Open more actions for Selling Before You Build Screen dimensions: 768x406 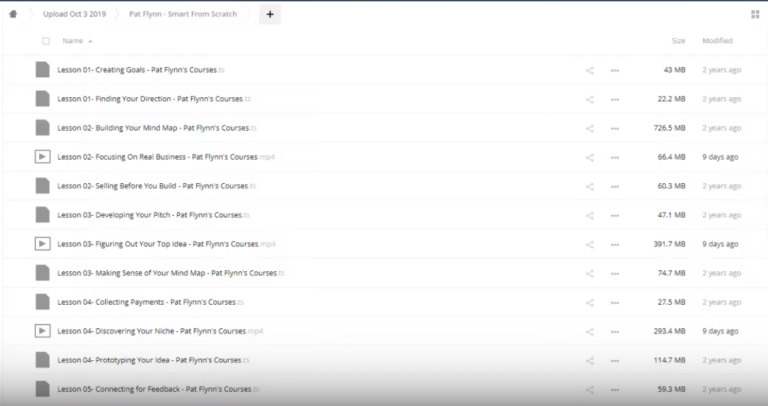[x=615, y=187]
